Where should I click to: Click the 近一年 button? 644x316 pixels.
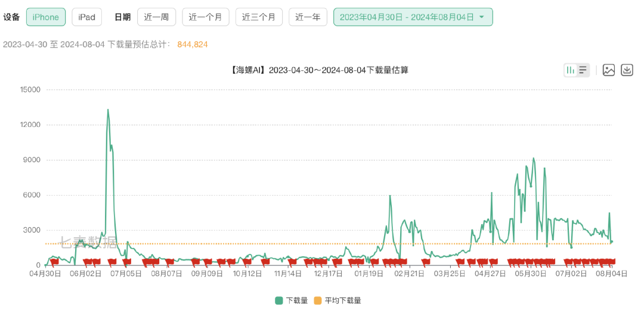point(308,17)
